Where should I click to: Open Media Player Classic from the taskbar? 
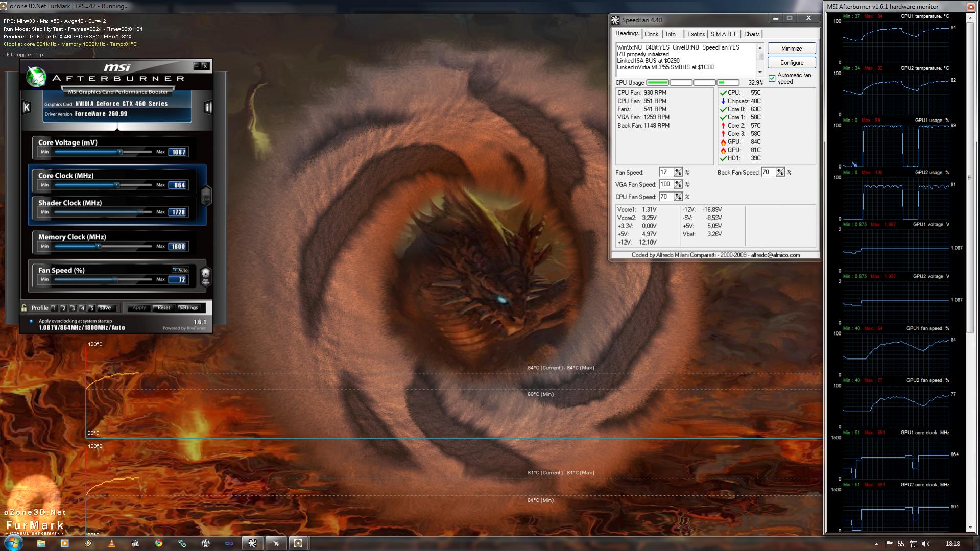135,543
